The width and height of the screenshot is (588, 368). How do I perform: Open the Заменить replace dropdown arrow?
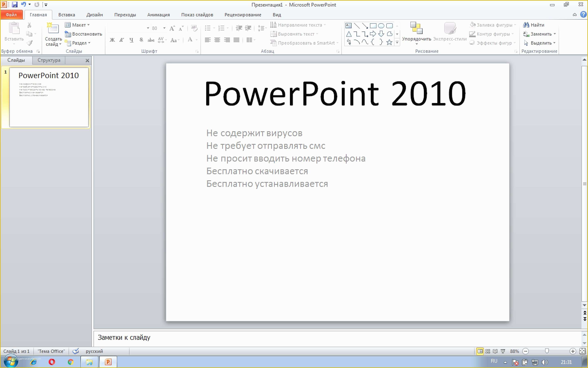[x=555, y=34]
